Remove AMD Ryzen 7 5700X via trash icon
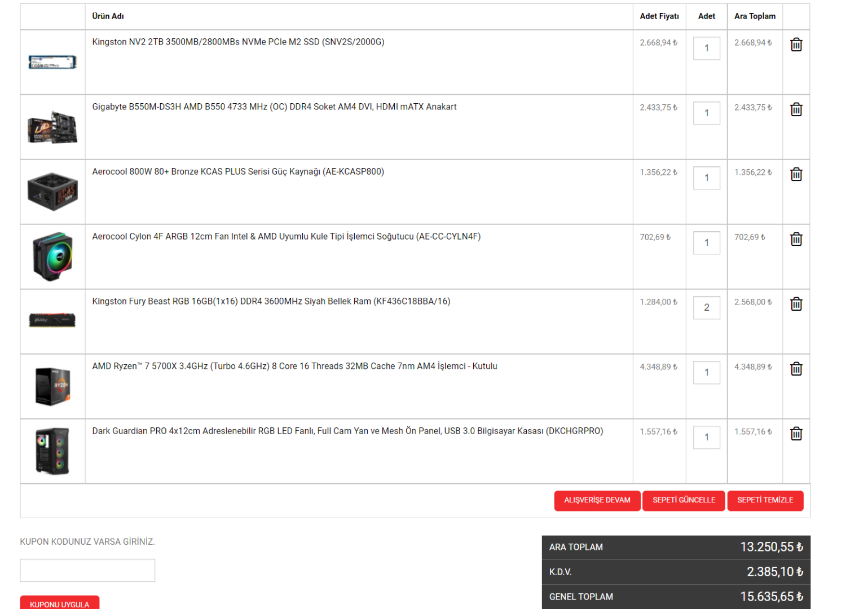Image resolution: width=868 pixels, height=609 pixels. point(796,369)
